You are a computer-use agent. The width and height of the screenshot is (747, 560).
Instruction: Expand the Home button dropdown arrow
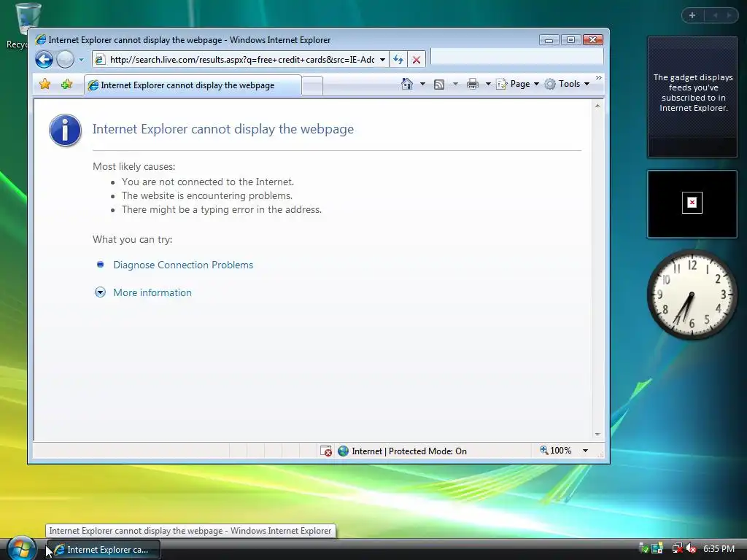tap(422, 84)
